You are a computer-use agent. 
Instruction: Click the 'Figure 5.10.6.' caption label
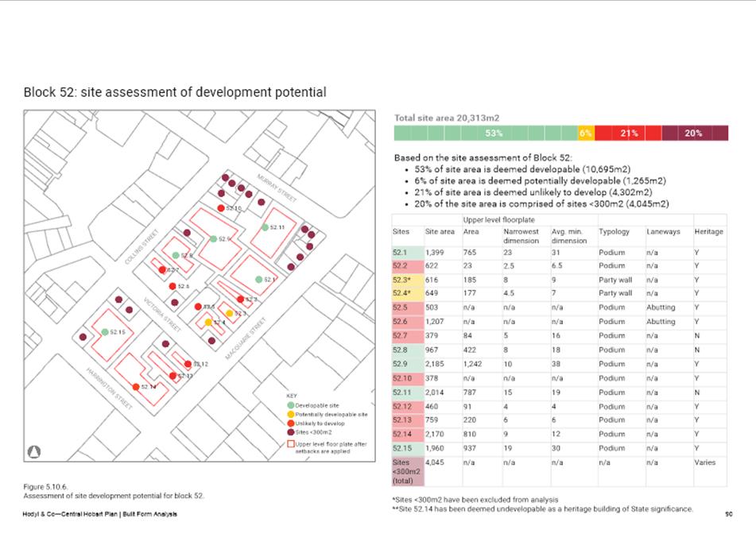click(x=46, y=487)
